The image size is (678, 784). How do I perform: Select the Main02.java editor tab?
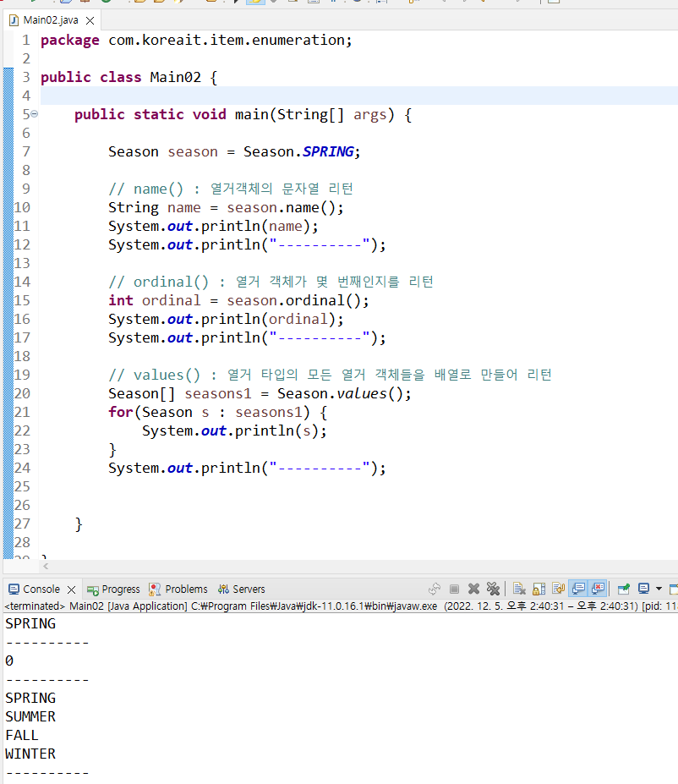pyautogui.click(x=51, y=20)
